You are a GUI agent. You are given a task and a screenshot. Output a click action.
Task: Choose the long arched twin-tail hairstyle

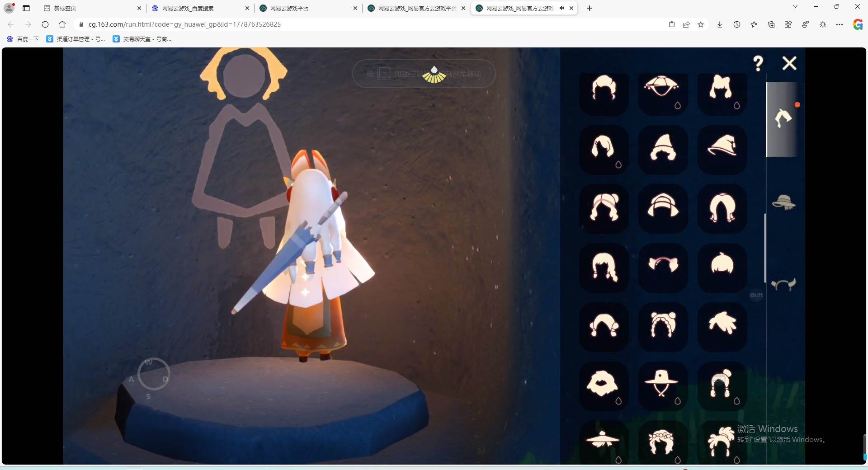coord(722,209)
